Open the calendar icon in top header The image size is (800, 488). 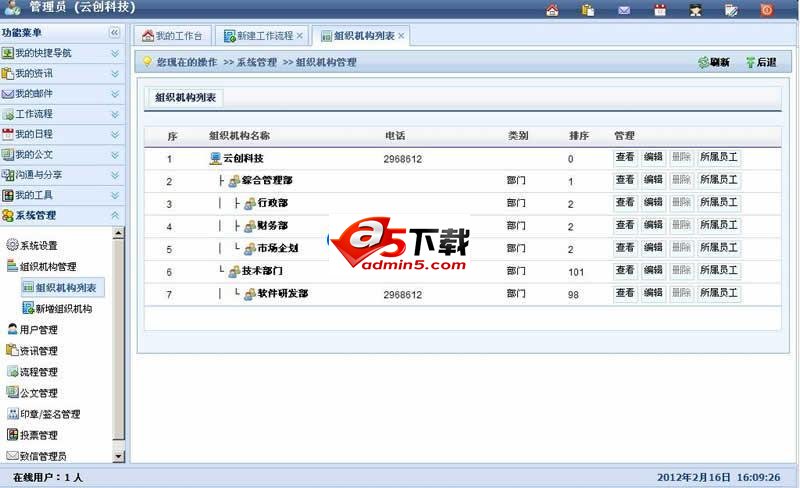pos(660,10)
